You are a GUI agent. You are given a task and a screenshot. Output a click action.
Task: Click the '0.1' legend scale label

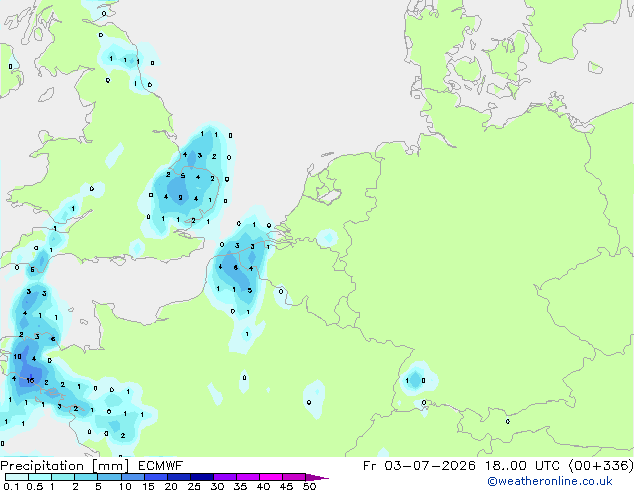click(11, 486)
